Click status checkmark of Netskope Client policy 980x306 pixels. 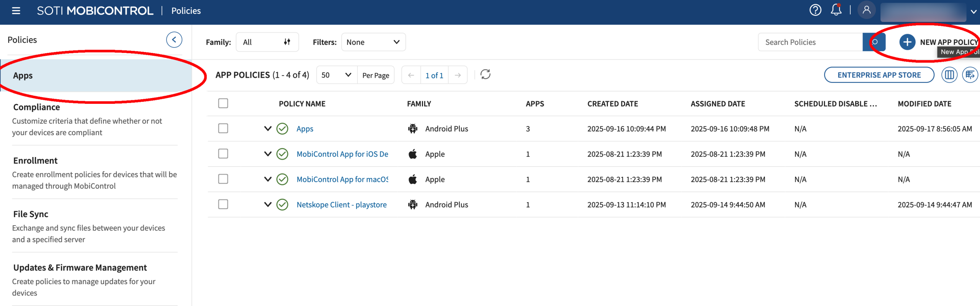coord(283,205)
